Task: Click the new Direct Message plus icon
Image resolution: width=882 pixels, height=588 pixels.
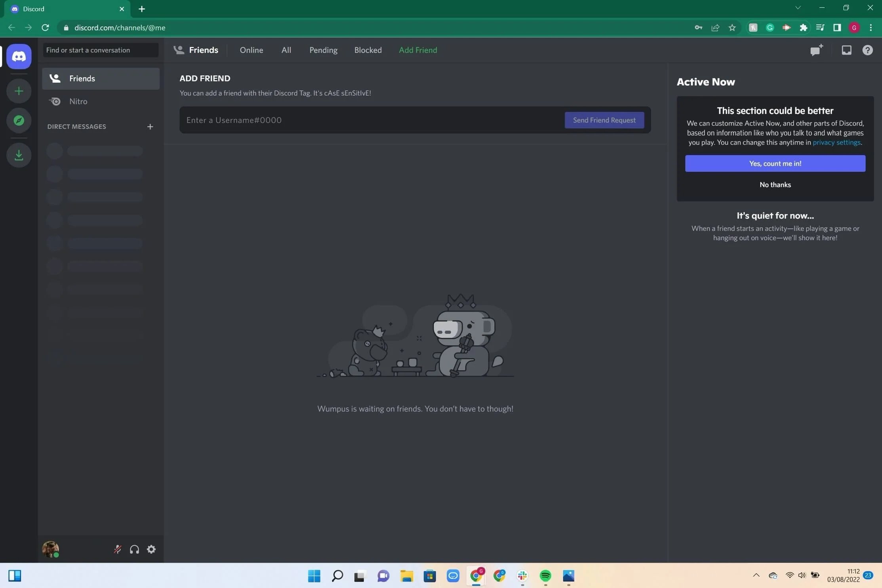Action: pyautogui.click(x=150, y=126)
